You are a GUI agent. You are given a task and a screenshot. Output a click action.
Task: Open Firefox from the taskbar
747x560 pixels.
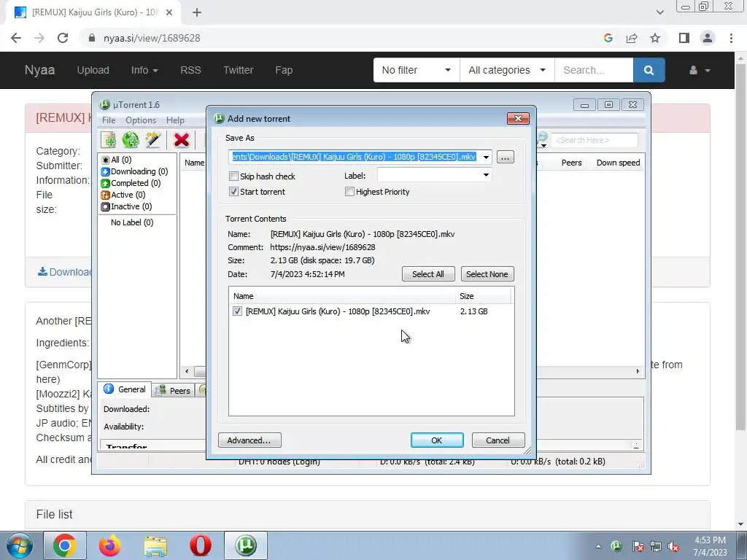click(x=109, y=545)
